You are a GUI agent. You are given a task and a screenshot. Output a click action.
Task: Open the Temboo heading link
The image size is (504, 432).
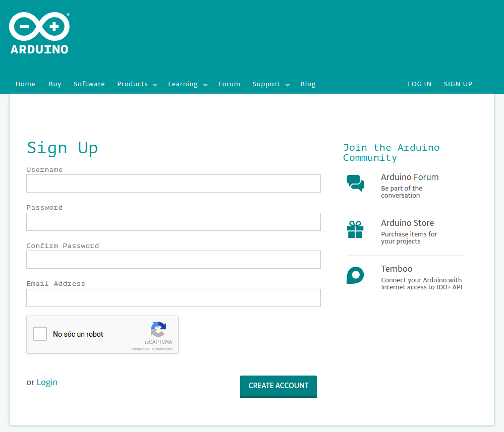tap(397, 269)
